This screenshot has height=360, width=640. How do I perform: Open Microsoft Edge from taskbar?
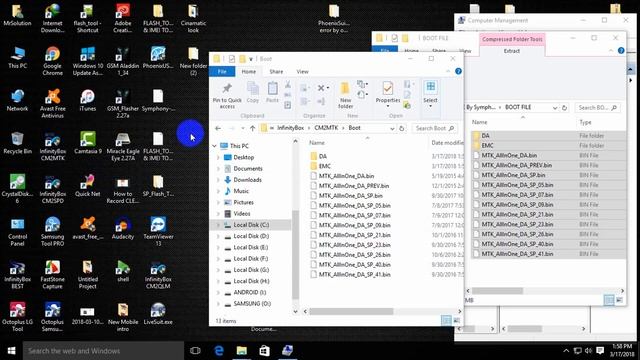point(219,351)
